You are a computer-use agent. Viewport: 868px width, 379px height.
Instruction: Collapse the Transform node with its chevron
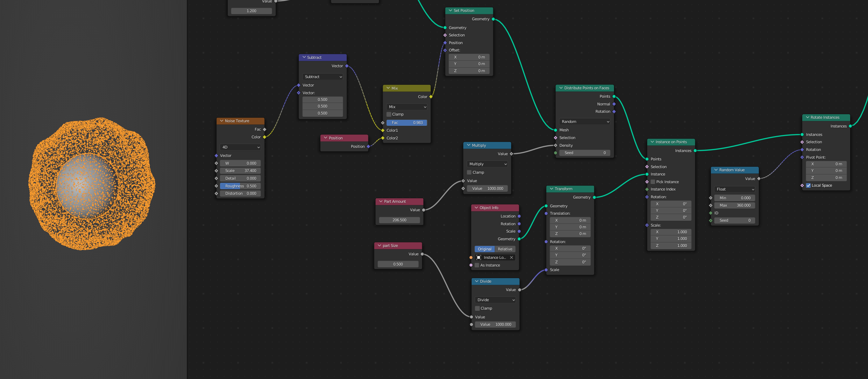552,189
